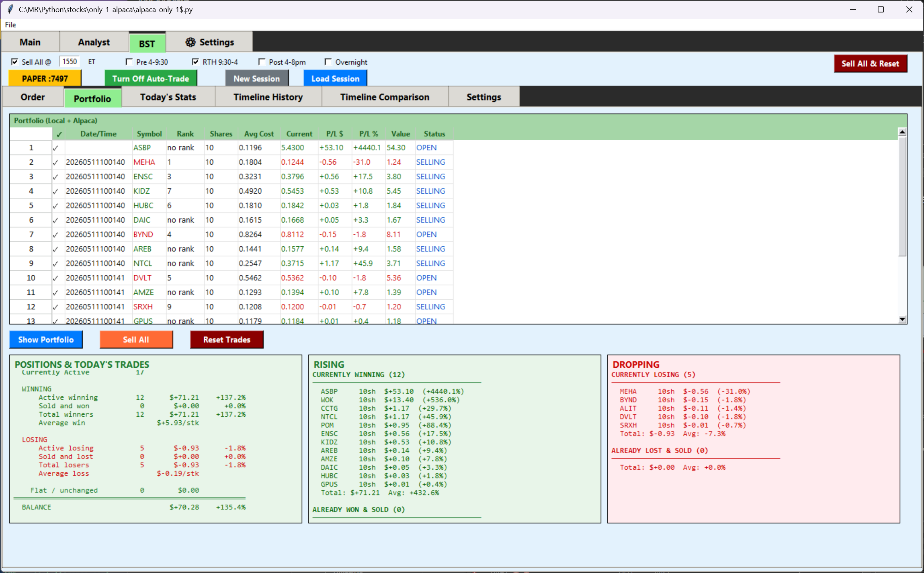Click the portfolio table scroll up arrow
924x573 pixels.
pos(902,132)
